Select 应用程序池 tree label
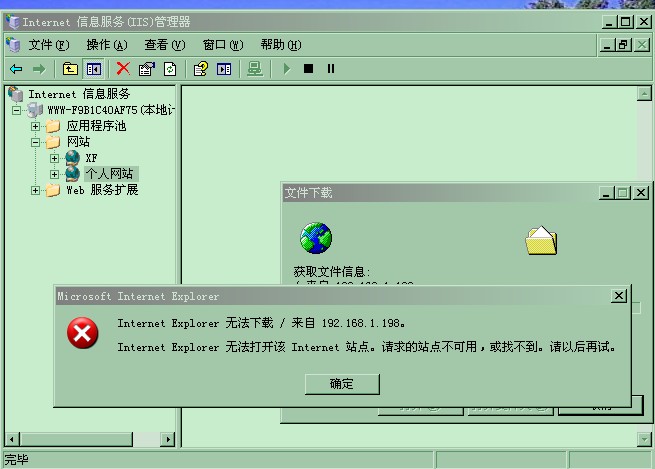This screenshot has height=469, width=655. [96, 126]
